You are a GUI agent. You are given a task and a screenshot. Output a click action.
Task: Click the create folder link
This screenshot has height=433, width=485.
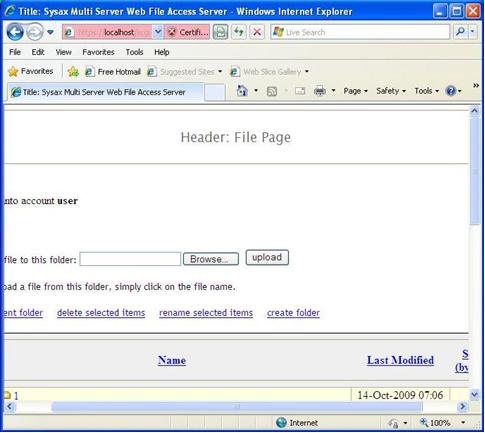pos(293,313)
